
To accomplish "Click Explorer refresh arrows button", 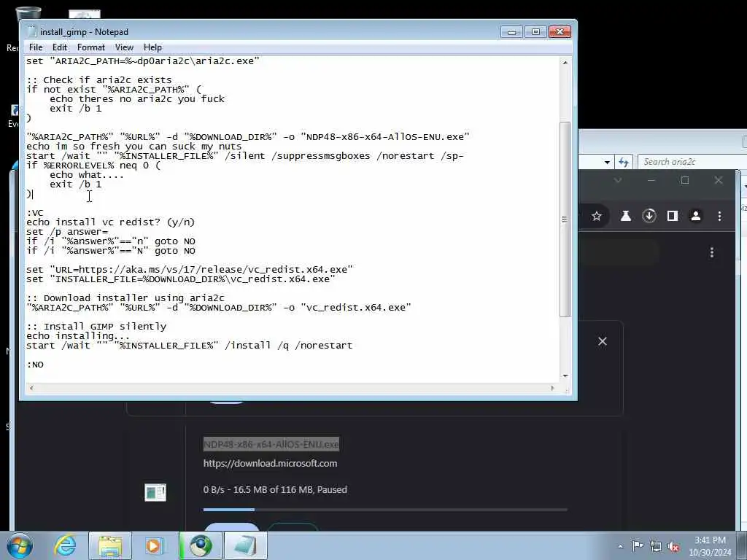I will (624, 162).
